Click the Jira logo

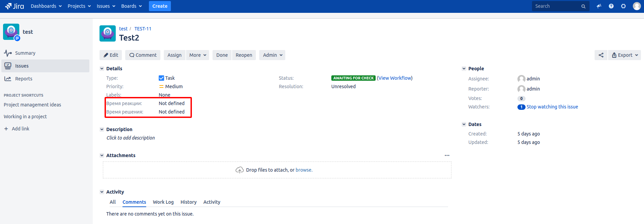click(x=15, y=6)
